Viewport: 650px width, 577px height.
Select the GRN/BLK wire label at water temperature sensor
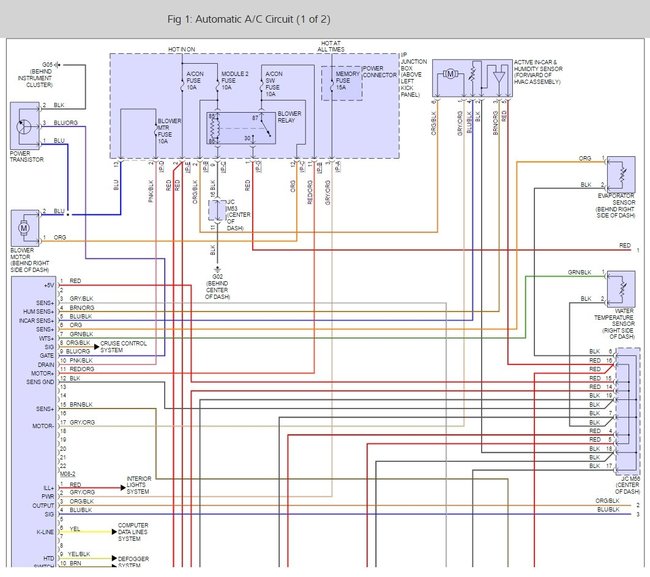580,272
